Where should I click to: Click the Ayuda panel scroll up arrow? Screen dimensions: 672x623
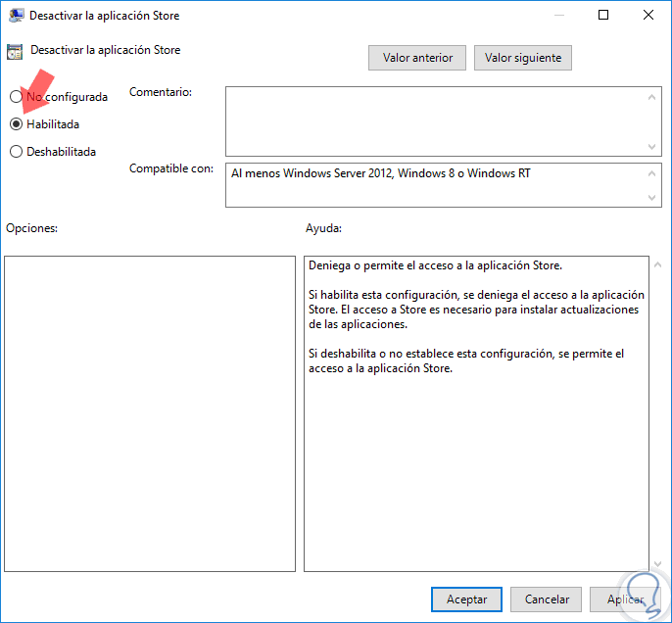click(x=657, y=264)
